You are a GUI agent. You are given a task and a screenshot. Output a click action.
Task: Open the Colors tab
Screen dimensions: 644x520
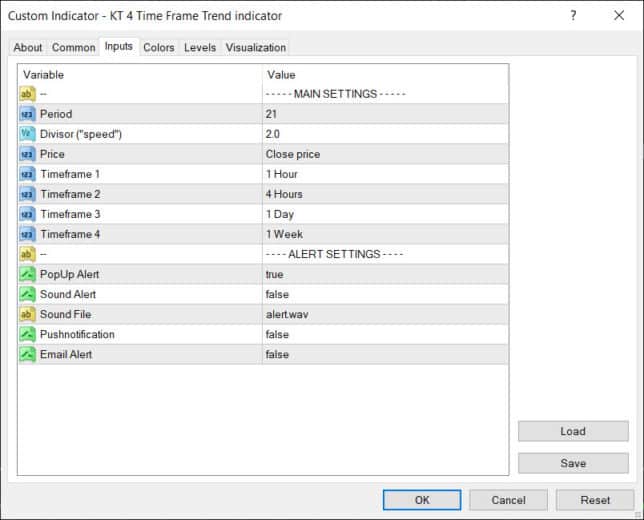click(x=159, y=48)
